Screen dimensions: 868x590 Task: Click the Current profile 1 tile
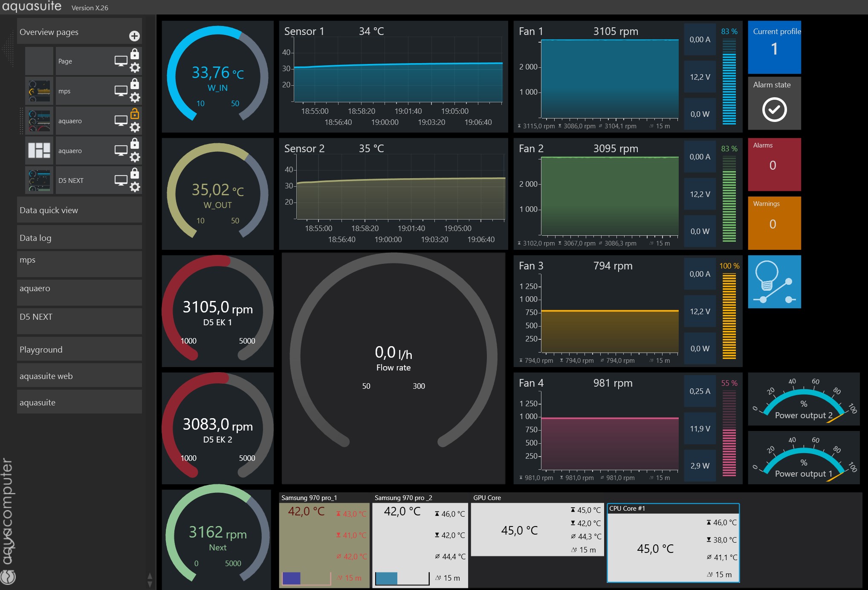tap(774, 47)
